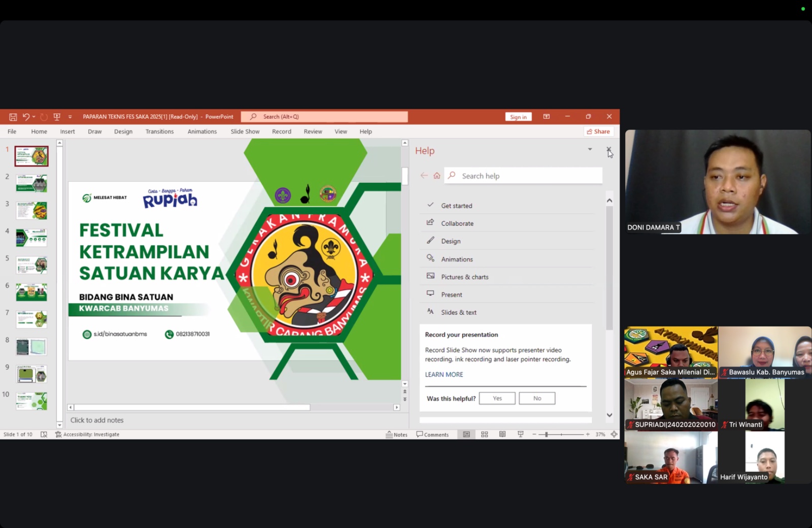
Task: Open the Slide Show ribbon tab
Action: (245, 131)
